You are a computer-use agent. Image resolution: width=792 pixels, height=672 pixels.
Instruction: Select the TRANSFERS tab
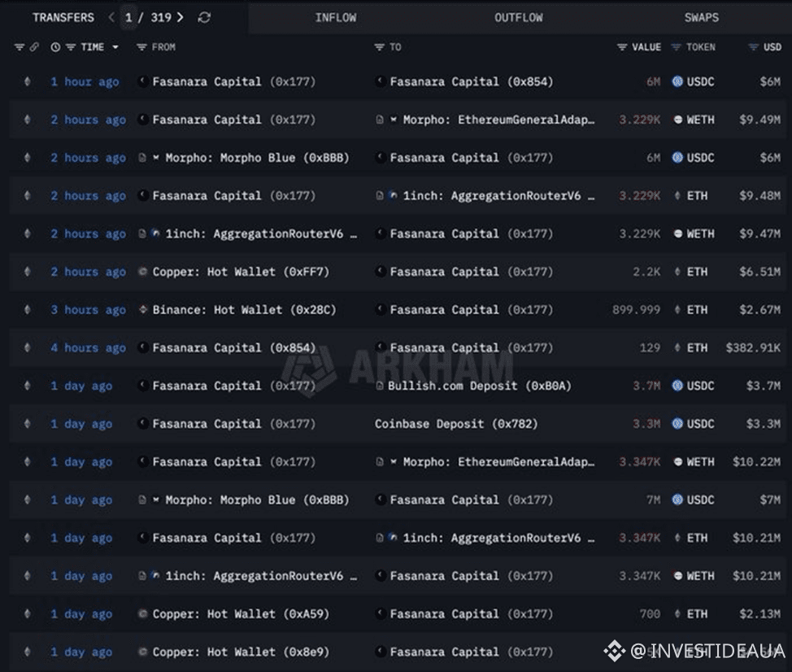[x=63, y=18]
